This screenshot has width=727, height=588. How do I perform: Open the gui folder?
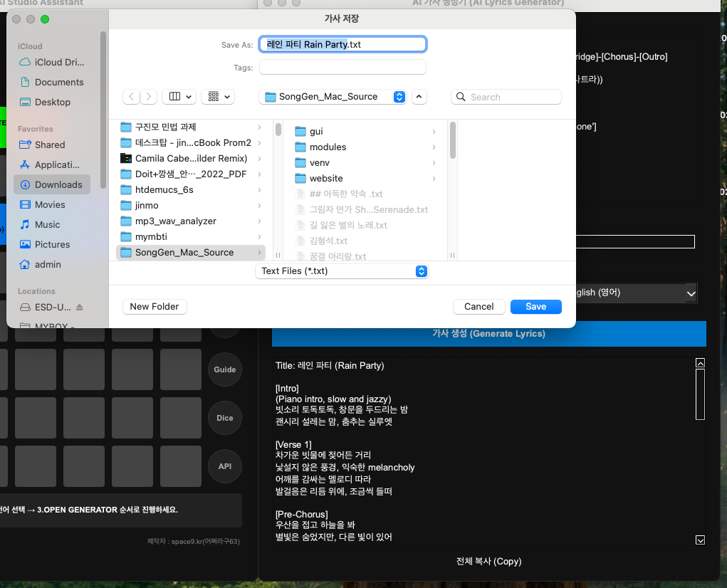click(316, 132)
